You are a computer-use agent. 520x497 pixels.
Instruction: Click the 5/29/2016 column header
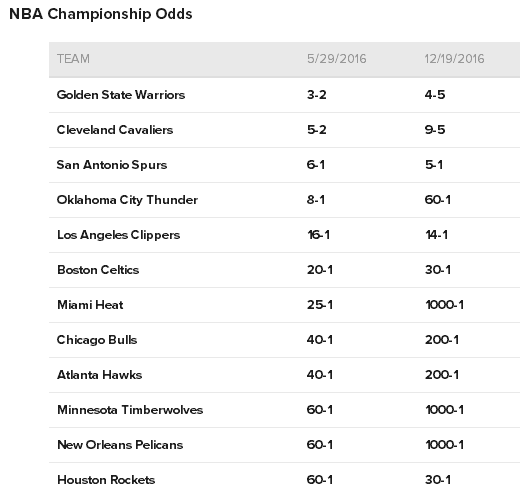click(336, 59)
